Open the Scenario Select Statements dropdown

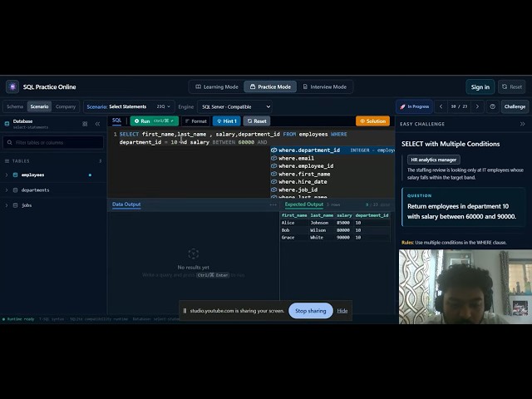129,106
